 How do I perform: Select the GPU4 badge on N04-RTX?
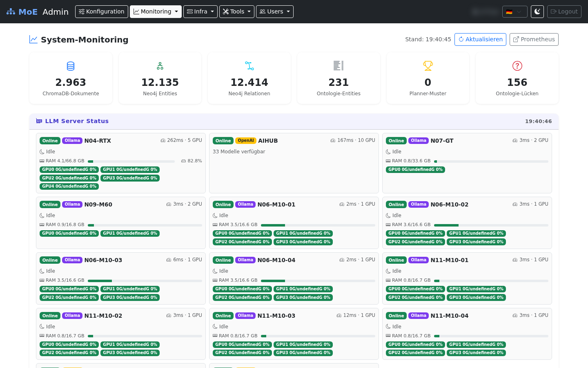coord(69,186)
